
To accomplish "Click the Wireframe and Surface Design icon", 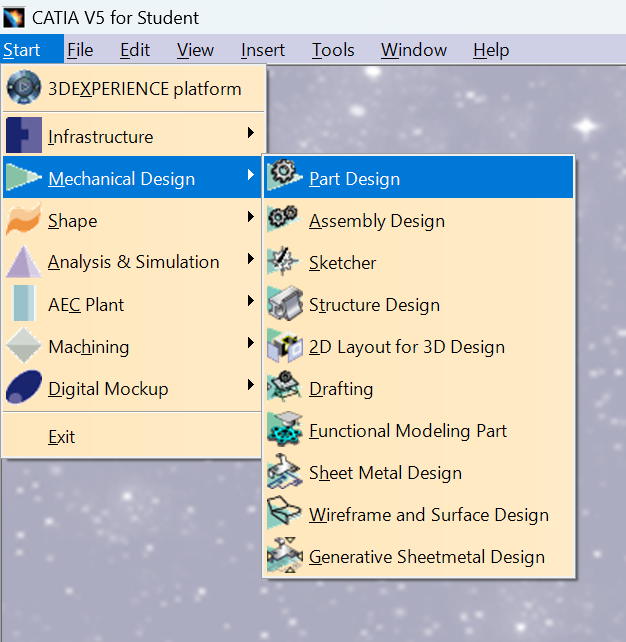I will [285, 513].
